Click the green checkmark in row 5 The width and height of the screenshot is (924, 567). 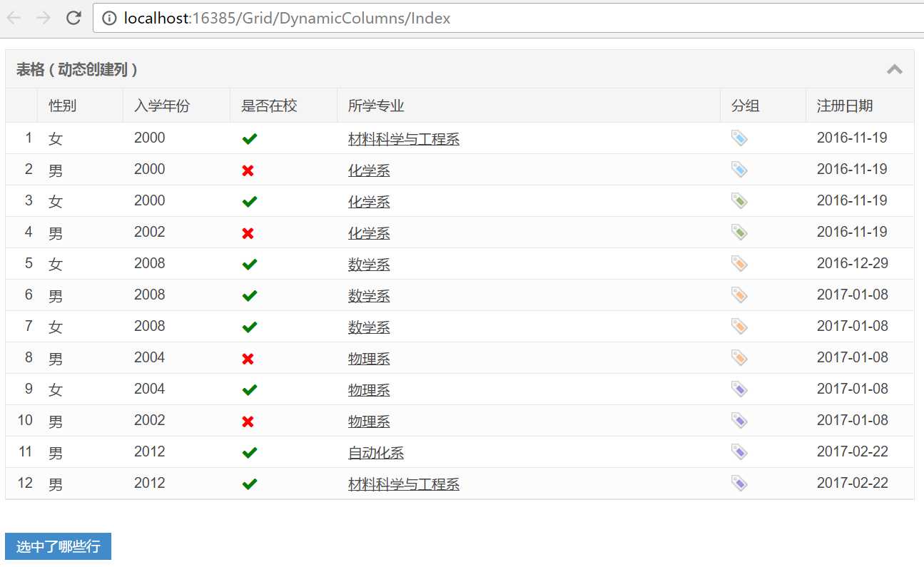(x=249, y=265)
